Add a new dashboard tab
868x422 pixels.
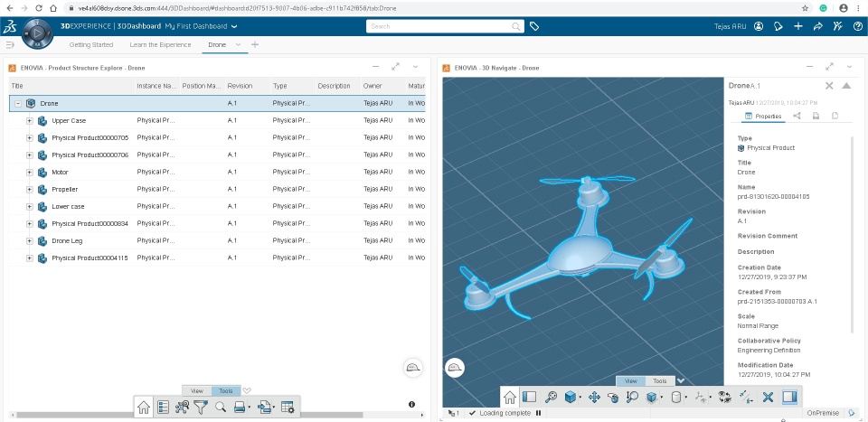pyautogui.click(x=255, y=45)
